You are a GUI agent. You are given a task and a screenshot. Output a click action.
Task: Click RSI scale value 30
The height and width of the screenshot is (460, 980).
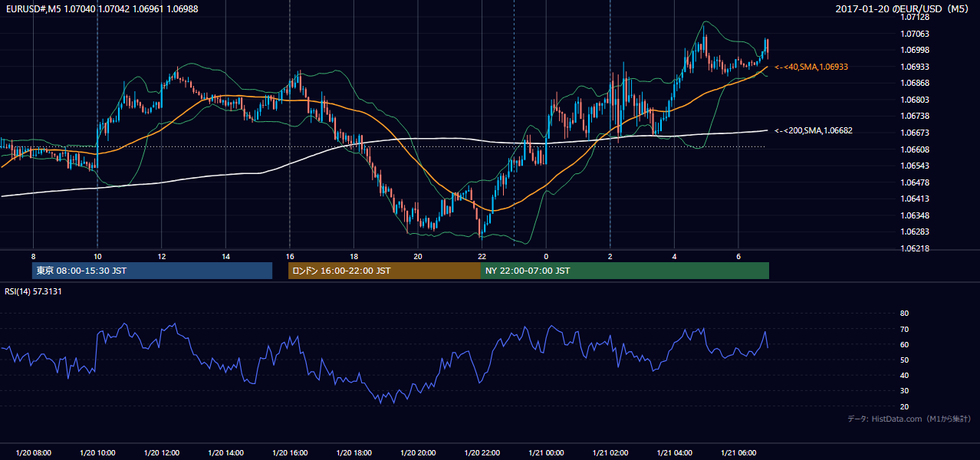[905, 390]
